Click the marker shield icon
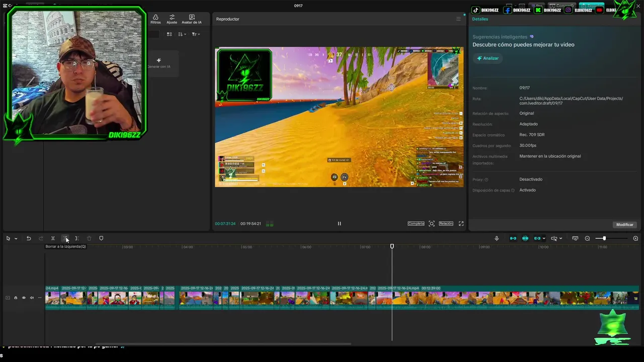The image size is (644, 362). (x=101, y=238)
